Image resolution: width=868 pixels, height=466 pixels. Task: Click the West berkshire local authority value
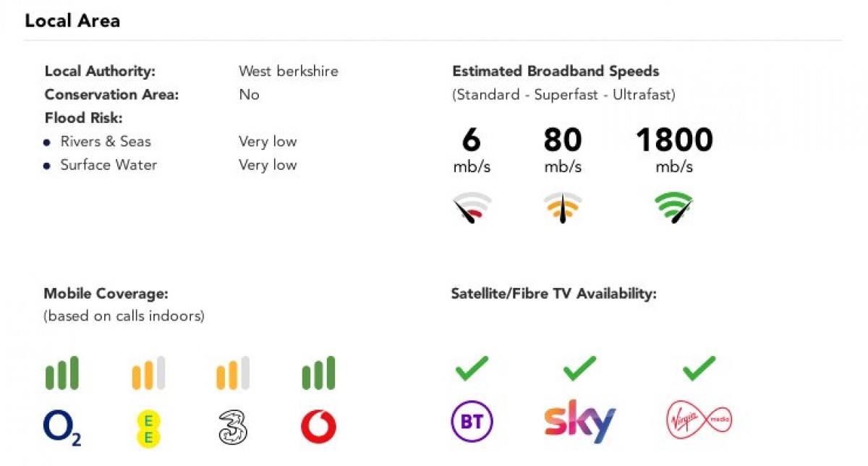pyautogui.click(x=288, y=72)
